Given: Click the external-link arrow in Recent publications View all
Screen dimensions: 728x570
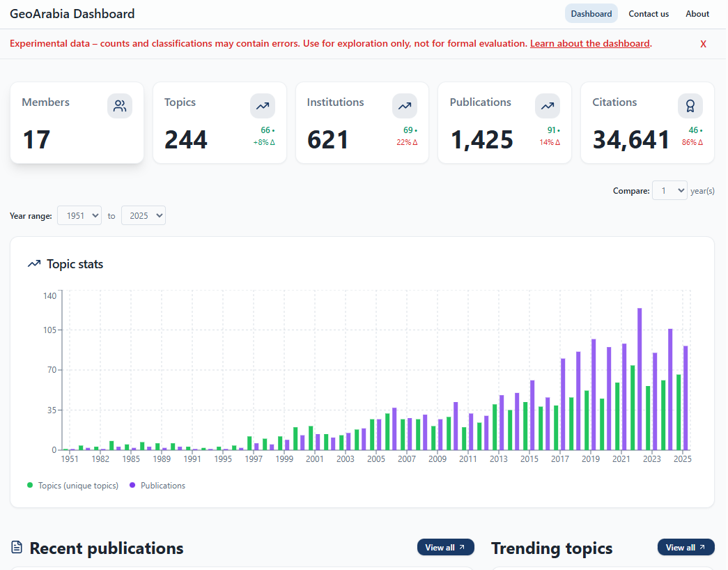Looking at the screenshot, I should coord(460,547).
